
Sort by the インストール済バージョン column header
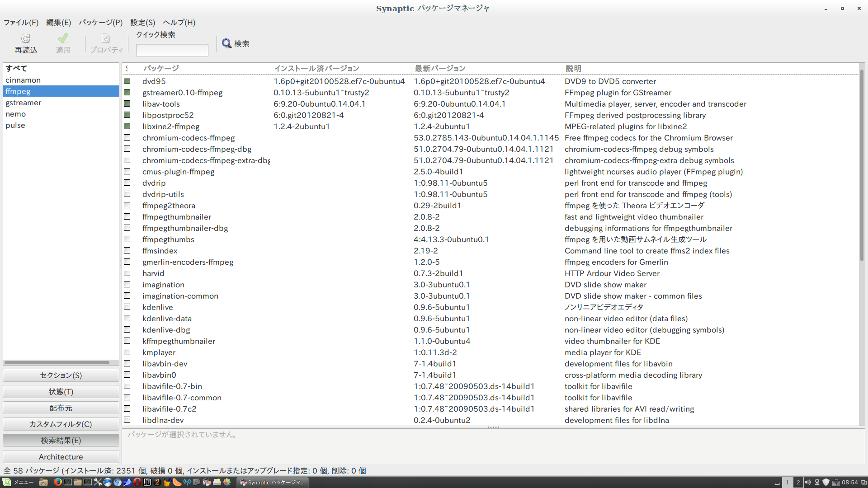coord(341,68)
